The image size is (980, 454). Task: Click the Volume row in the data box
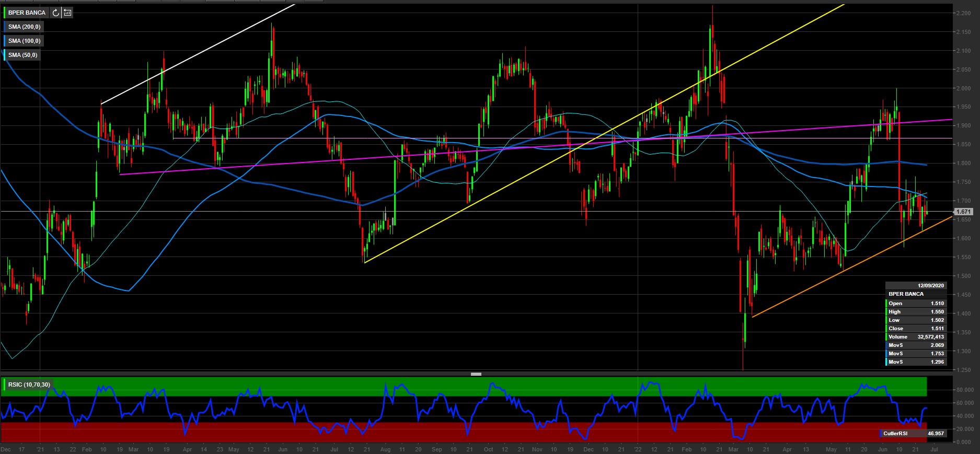pyautogui.click(x=916, y=337)
